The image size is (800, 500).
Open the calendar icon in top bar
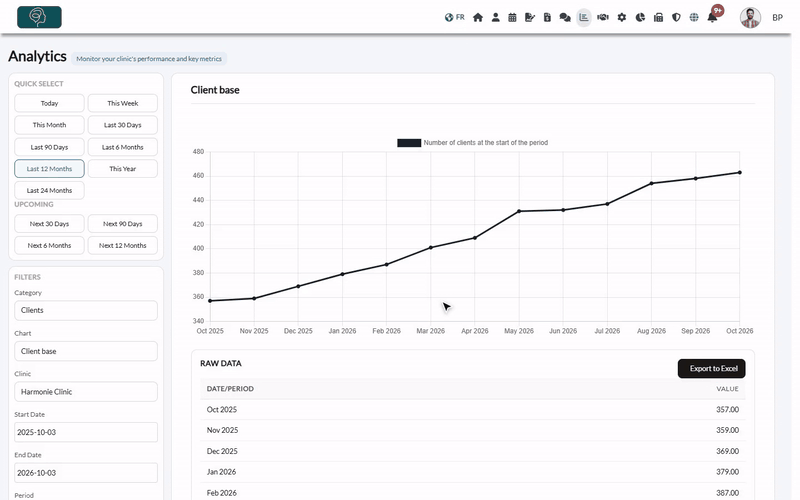(x=512, y=17)
